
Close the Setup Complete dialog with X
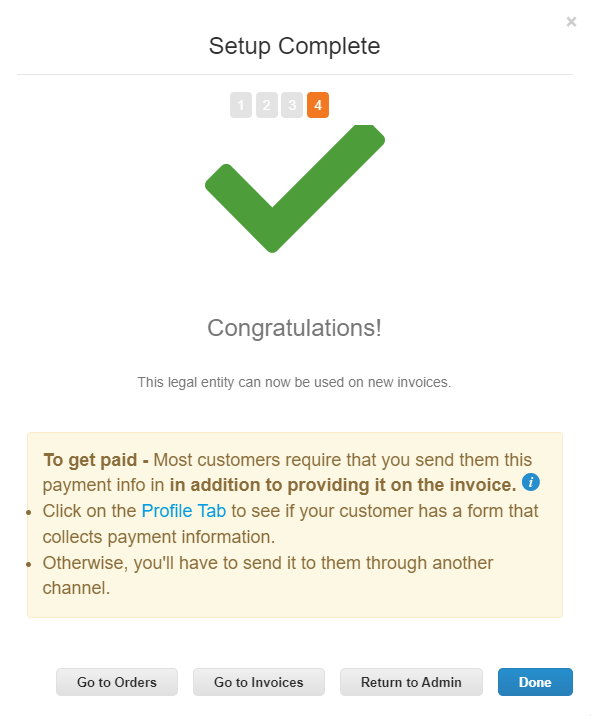pyautogui.click(x=571, y=21)
